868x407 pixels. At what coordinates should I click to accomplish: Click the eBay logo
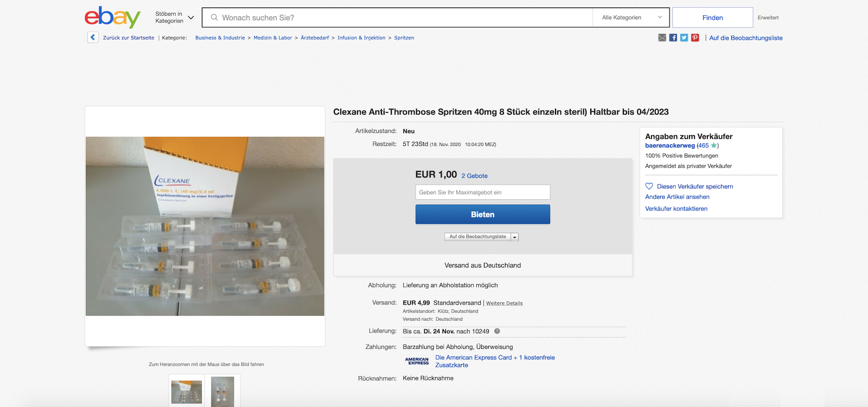[x=112, y=17]
